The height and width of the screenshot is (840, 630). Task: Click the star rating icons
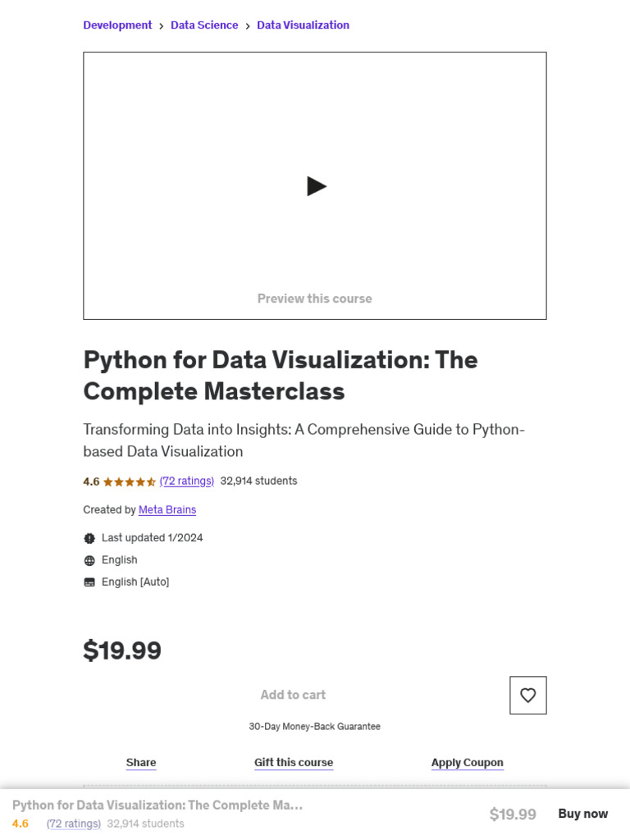(x=130, y=482)
